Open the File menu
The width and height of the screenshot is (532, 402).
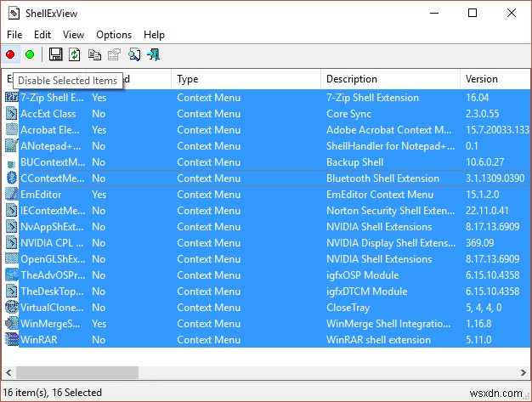14,35
